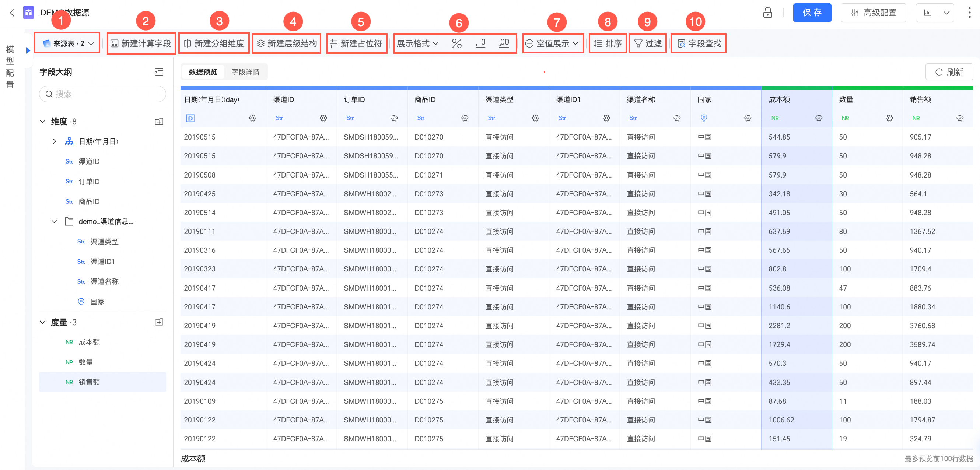Open the 展示格式 dropdown
Screen dimensions: 980x470
[x=418, y=43]
